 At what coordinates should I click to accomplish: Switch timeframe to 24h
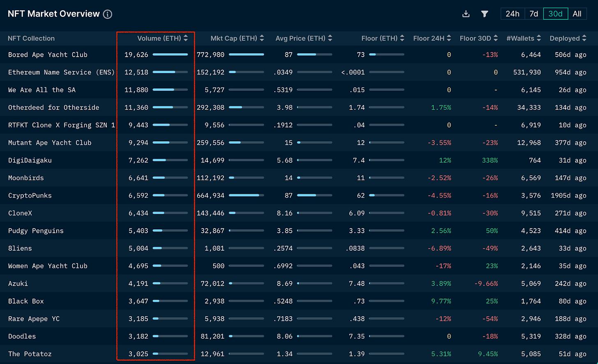pos(512,14)
